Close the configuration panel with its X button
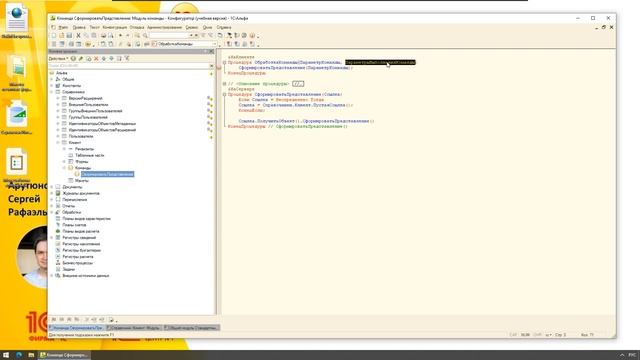 tap(211, 51)
